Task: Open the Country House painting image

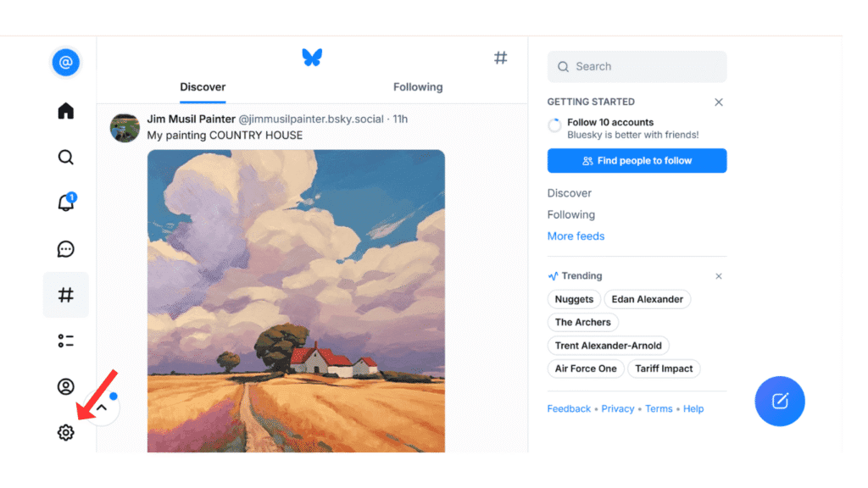Action: (296, 301)
